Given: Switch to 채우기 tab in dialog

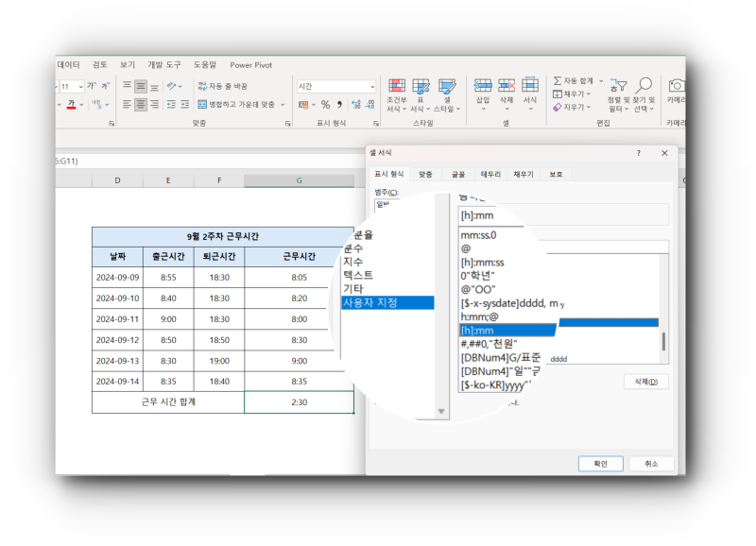Looking at the screenshot, I should [x=524, y=175].
